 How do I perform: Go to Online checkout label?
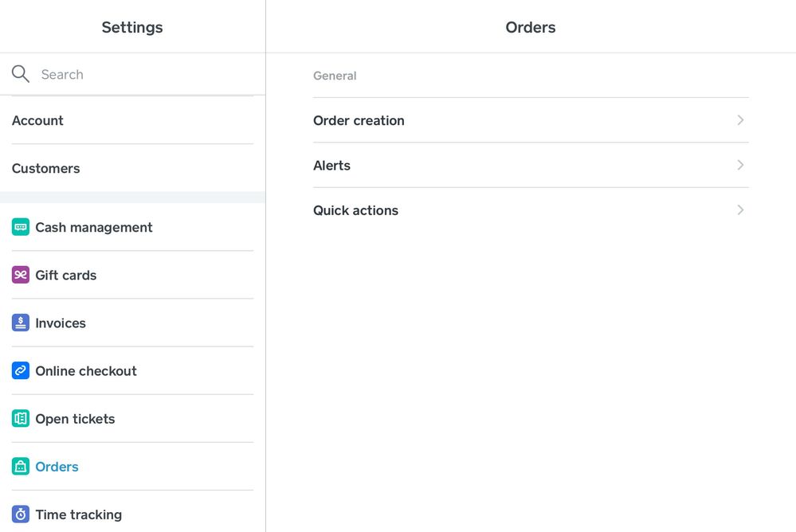(86, 370)
